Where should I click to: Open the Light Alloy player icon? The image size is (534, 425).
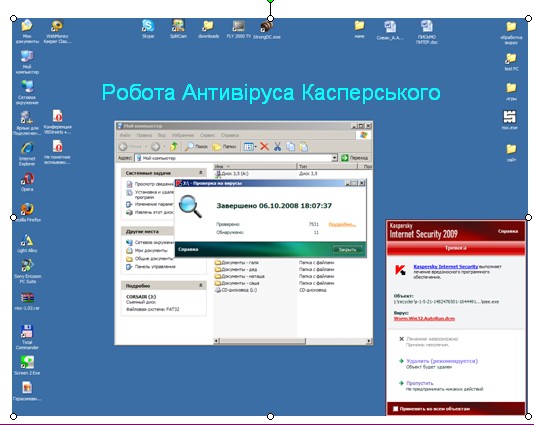coord(27,243)
